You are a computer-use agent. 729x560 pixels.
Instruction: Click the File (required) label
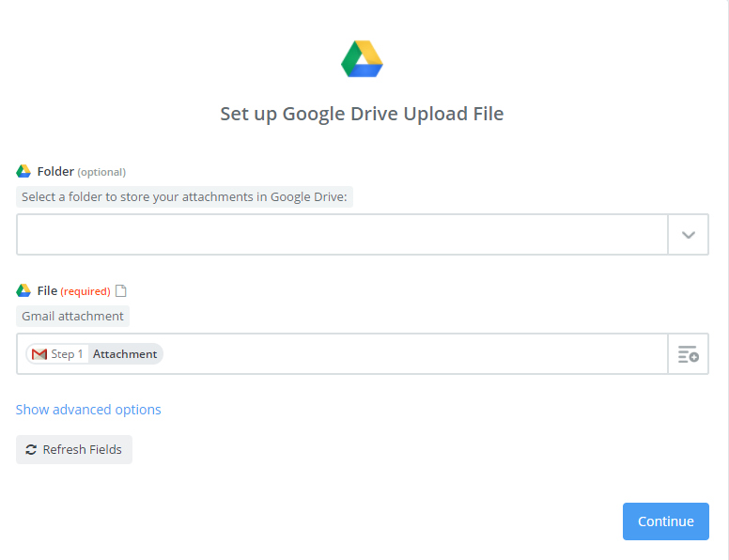(x=73, y=291)
